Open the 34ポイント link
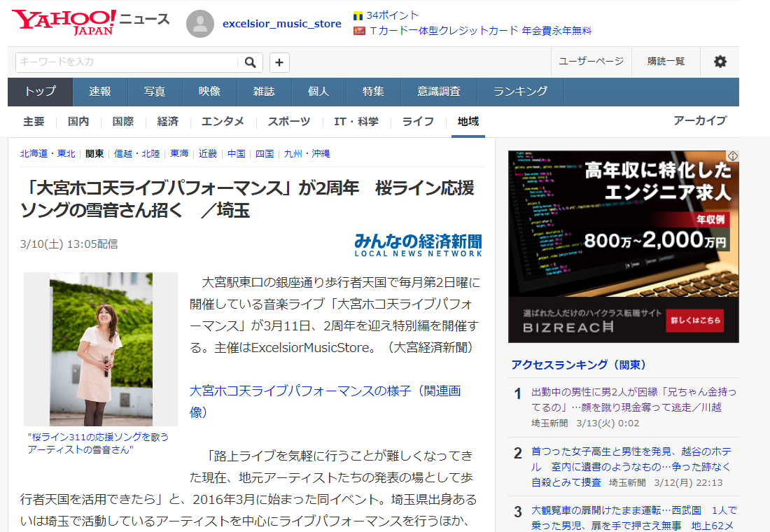Viewport: 770px width, 532px height. 393,15
